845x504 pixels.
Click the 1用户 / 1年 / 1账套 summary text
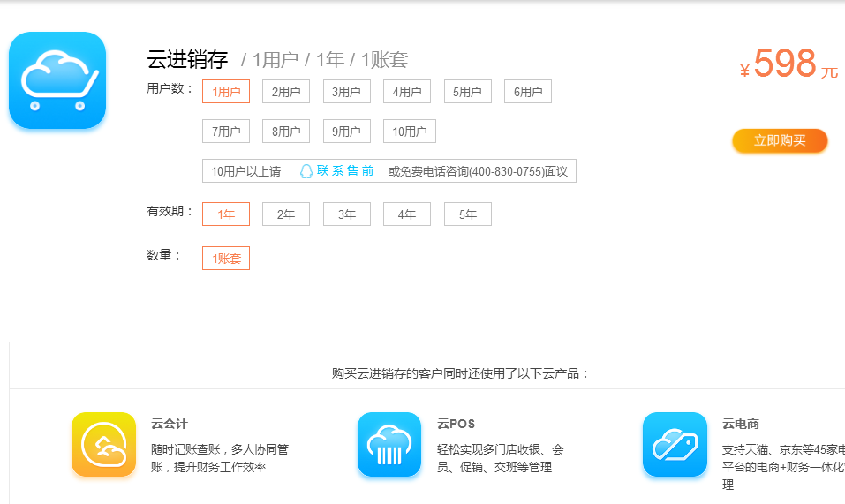coord(324,60)
